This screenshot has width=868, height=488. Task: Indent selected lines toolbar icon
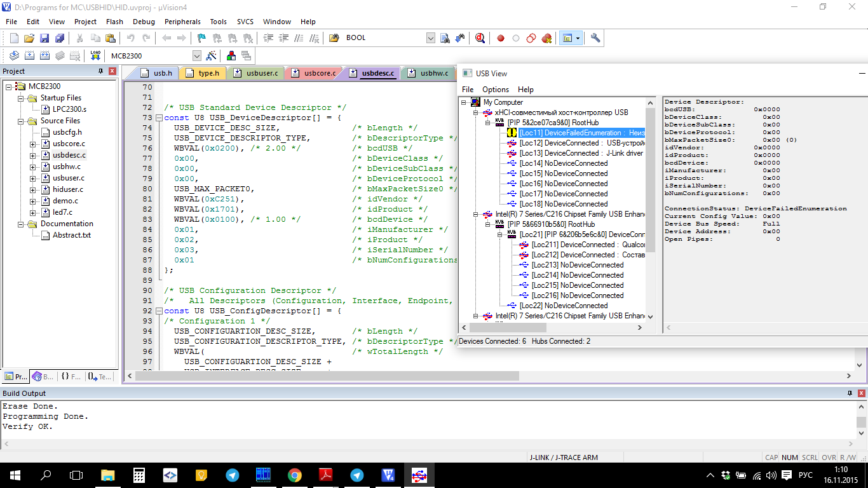(x=268, y=38)
